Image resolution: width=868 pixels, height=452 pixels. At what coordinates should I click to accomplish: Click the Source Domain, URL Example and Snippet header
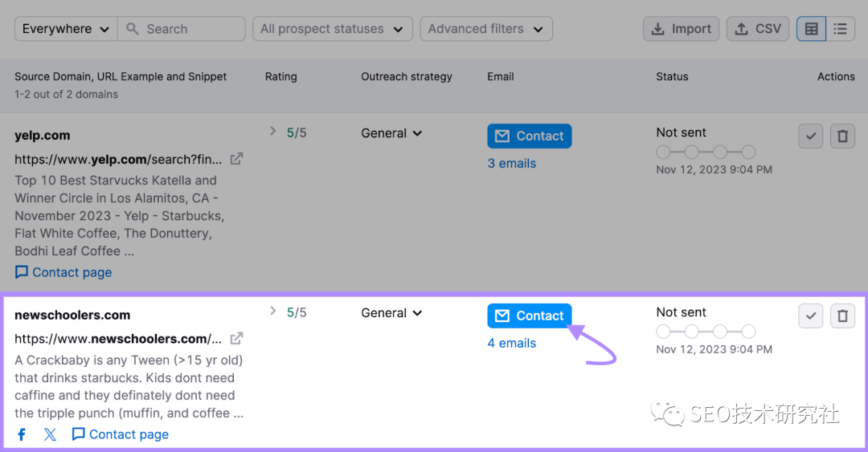tap(121, 77)
